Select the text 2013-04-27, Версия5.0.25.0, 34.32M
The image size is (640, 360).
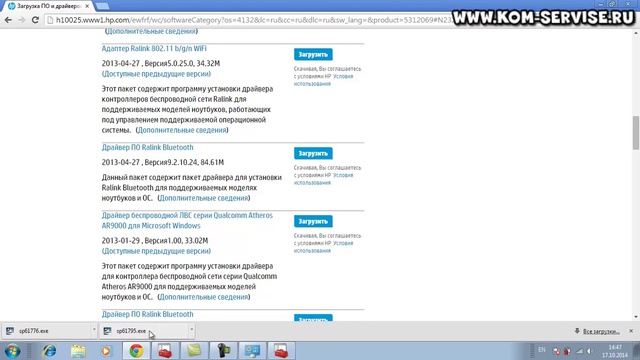(161, 63)
